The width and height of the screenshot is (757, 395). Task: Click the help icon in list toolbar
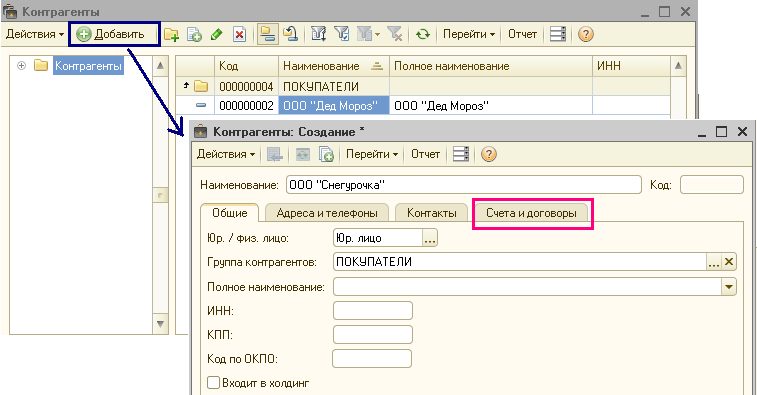(x=585, y=34)
